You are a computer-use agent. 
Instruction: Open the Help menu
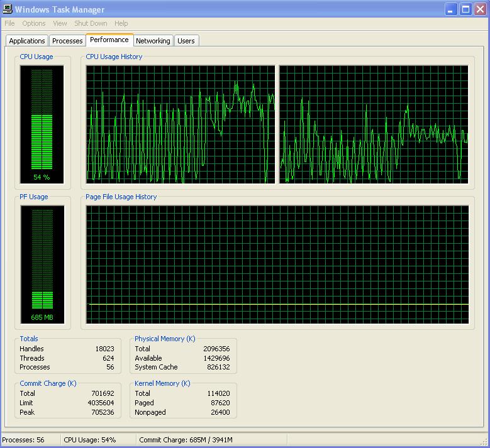coord(121,23)
